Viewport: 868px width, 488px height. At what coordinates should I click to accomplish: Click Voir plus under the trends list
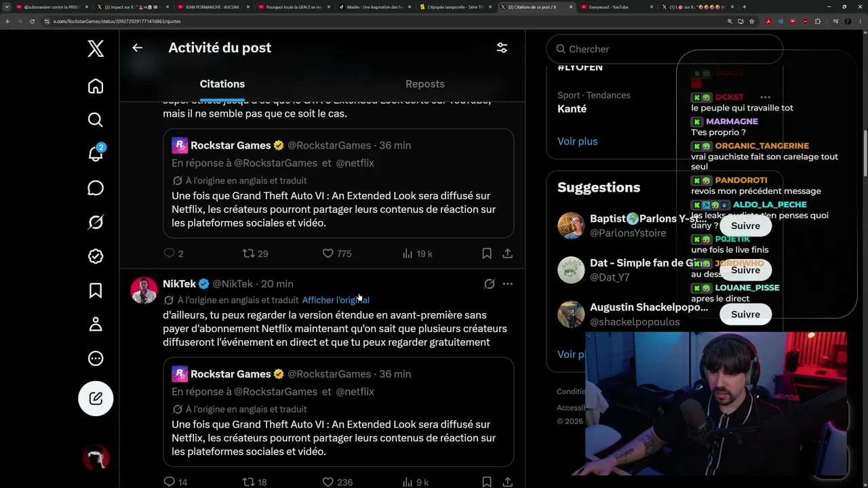click(578, 141)
